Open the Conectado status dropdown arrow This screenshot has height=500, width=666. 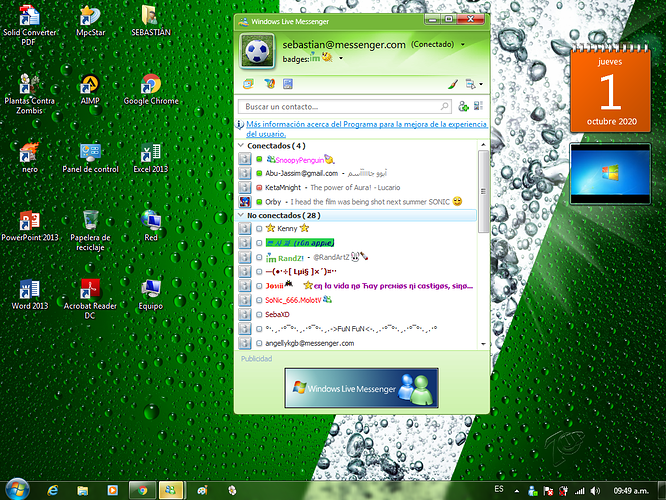coord(463,45)
